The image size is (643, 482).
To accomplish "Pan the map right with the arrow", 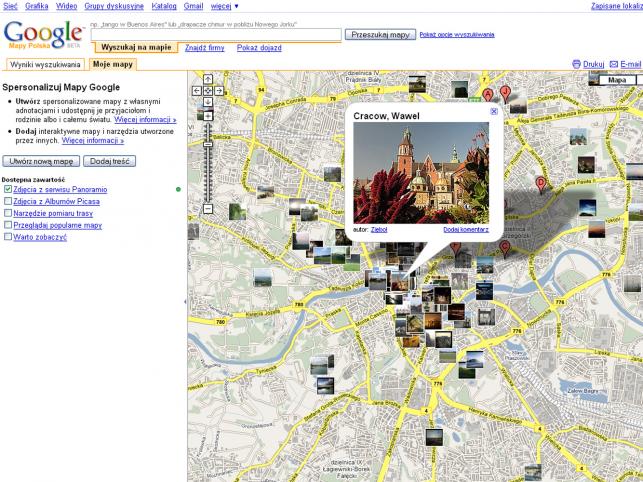I will coord(219,91).
